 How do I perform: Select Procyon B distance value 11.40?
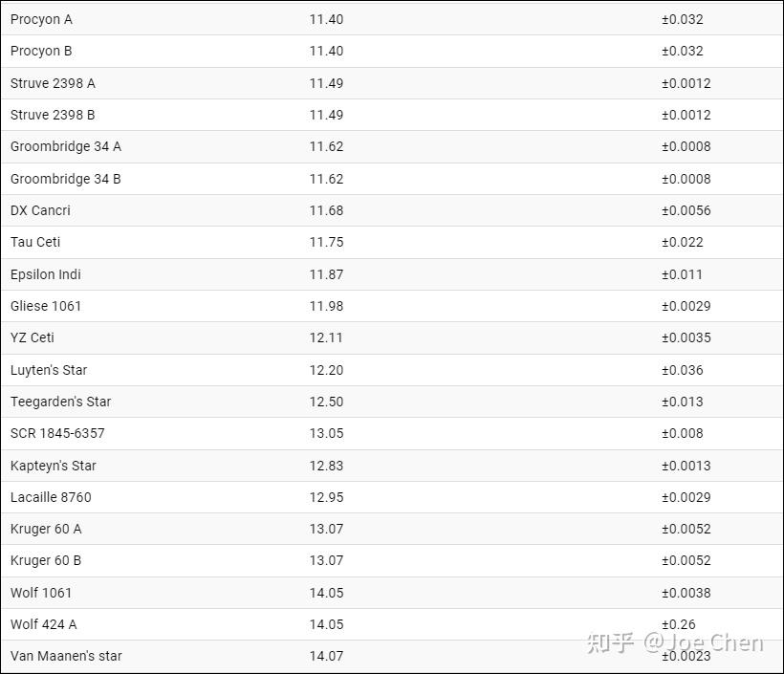(x=326, y=51)
